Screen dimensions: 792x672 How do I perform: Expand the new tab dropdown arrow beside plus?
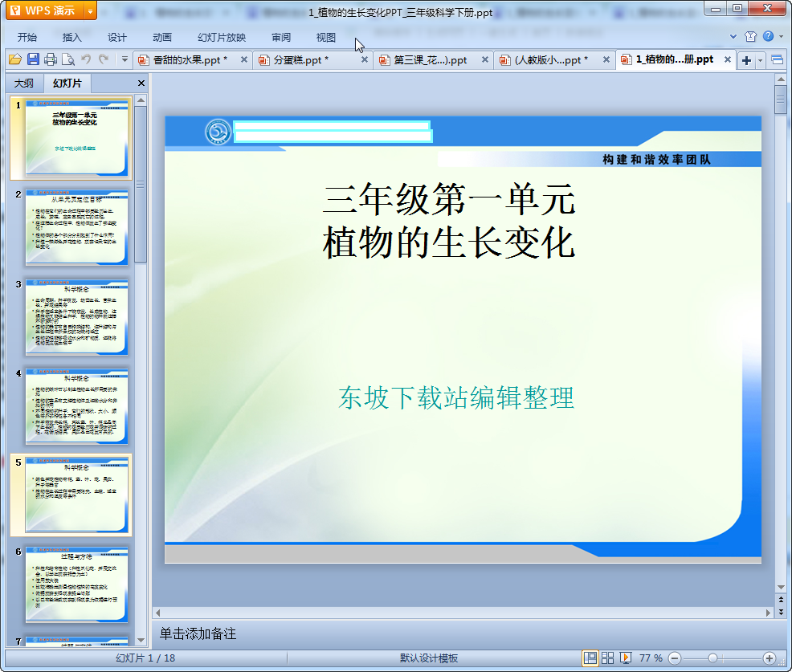[x=760, y=60]
